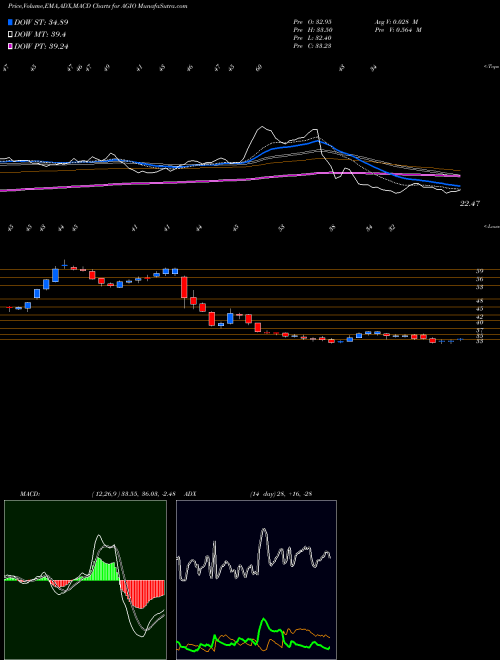The width and height of the screenshot is (500, 660).
Task: Click the 22.47 price label
Action: coord(470,204)
